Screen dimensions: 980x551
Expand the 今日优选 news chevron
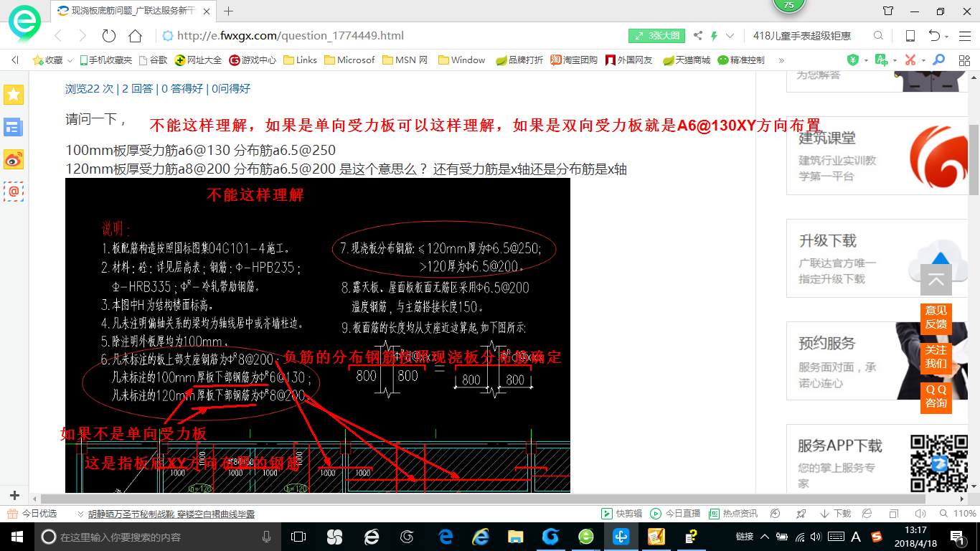pos(80,514)
